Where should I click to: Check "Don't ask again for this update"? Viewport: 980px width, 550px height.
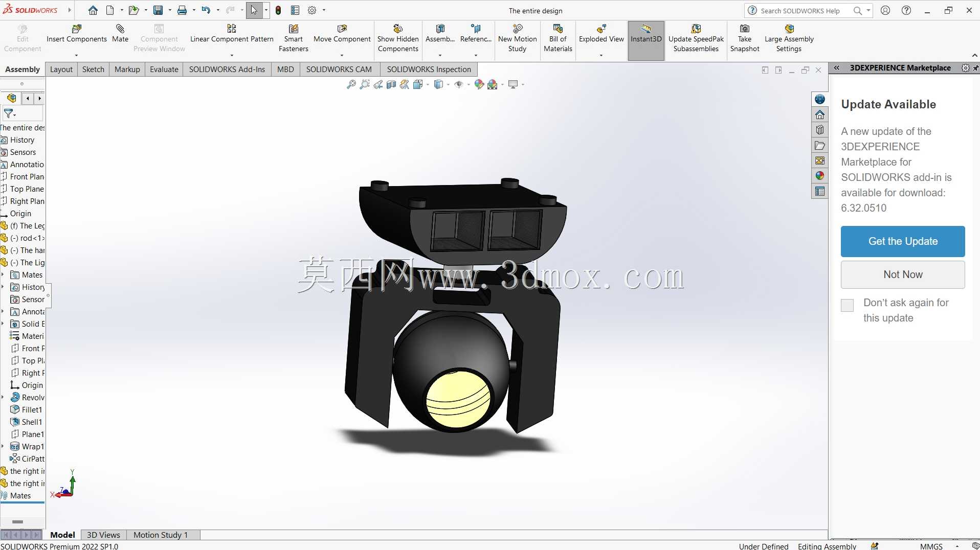coord(847,305)
